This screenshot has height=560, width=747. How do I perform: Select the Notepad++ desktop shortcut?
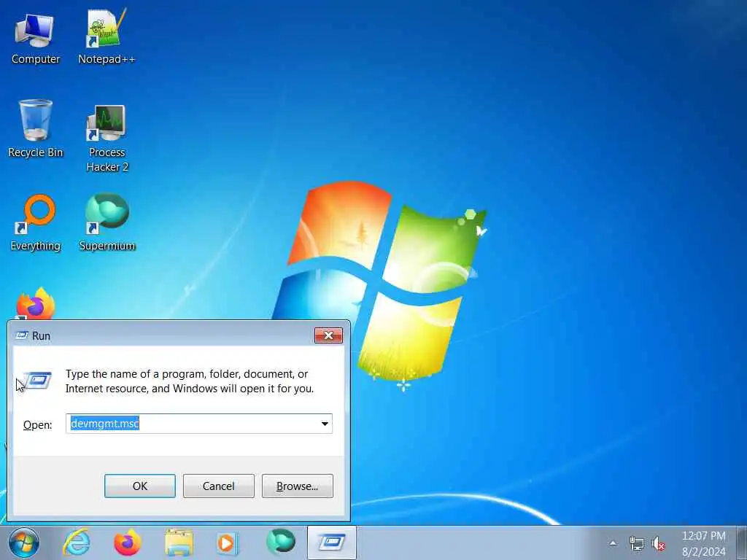pos(107,37)
